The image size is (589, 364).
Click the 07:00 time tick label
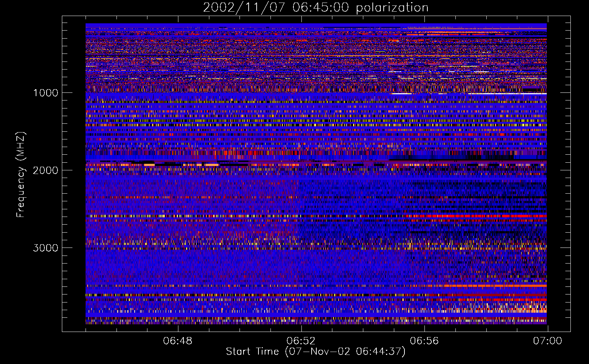[548, 341]
